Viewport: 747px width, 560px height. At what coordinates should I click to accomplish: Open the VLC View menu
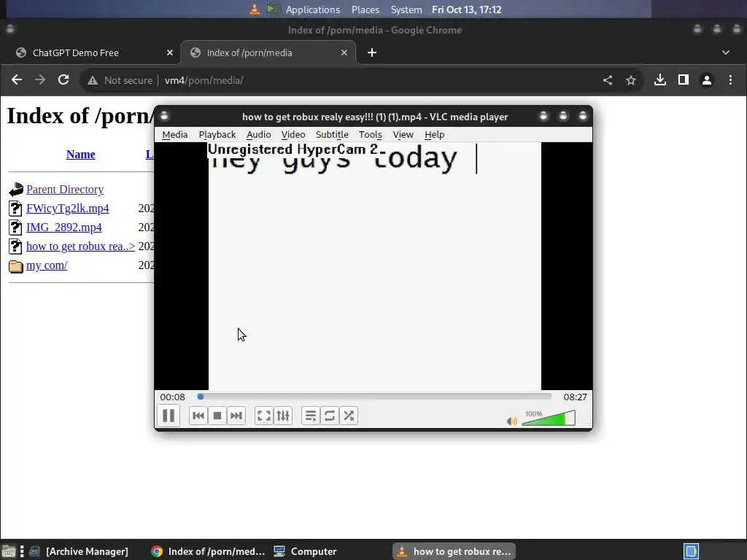[403, 135]
